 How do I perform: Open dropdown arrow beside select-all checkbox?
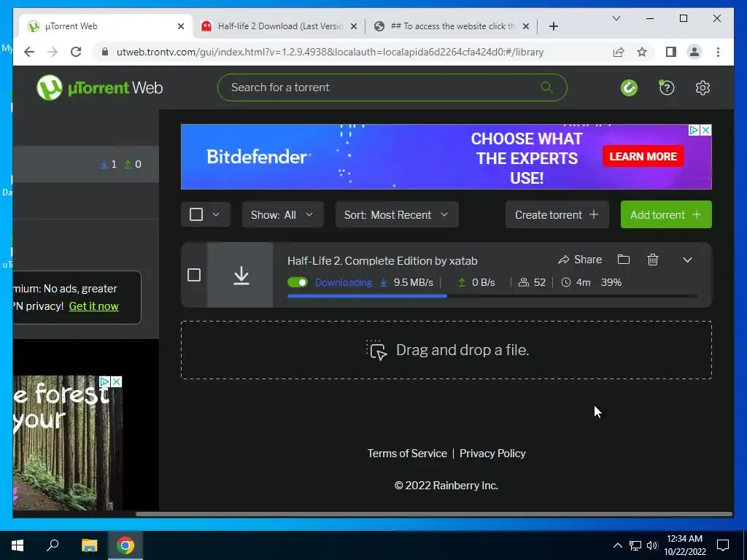coord(216,214)
